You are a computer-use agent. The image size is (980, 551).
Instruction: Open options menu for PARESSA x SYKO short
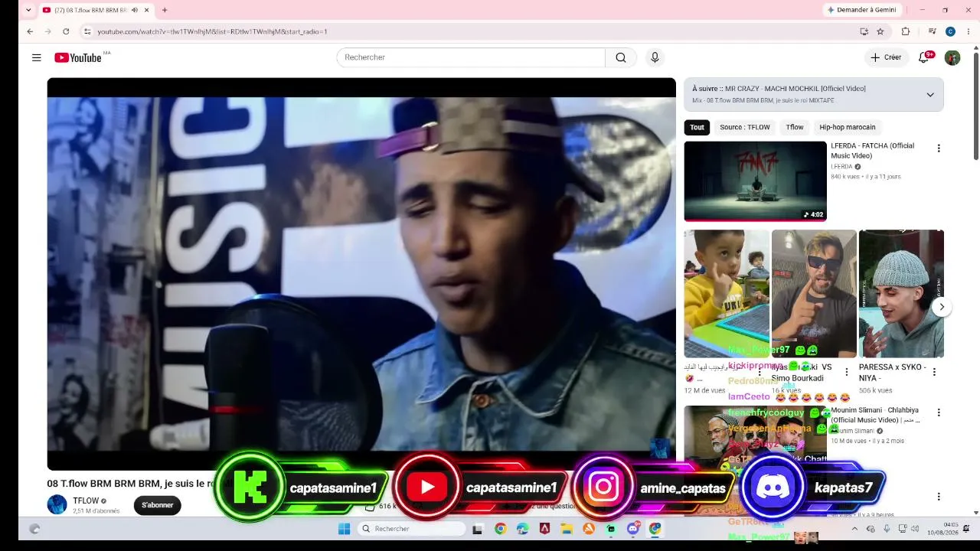click(x=934, y=372)
